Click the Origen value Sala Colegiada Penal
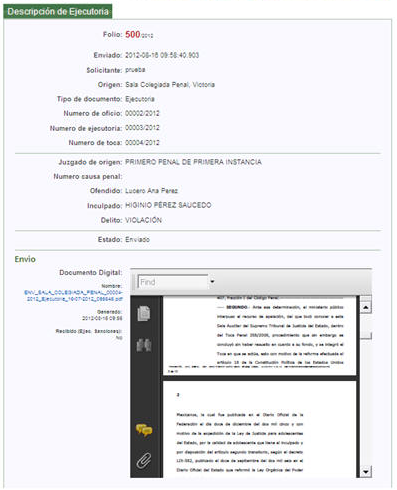 [170, 85]
